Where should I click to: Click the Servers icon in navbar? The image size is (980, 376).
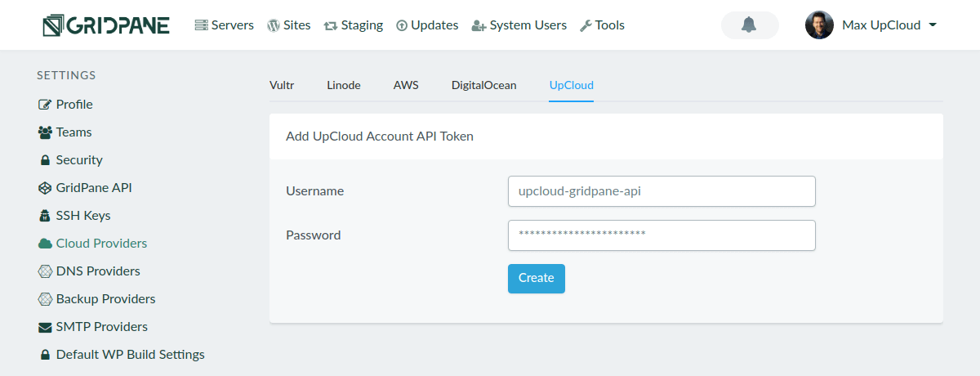[x=201, y=25]
